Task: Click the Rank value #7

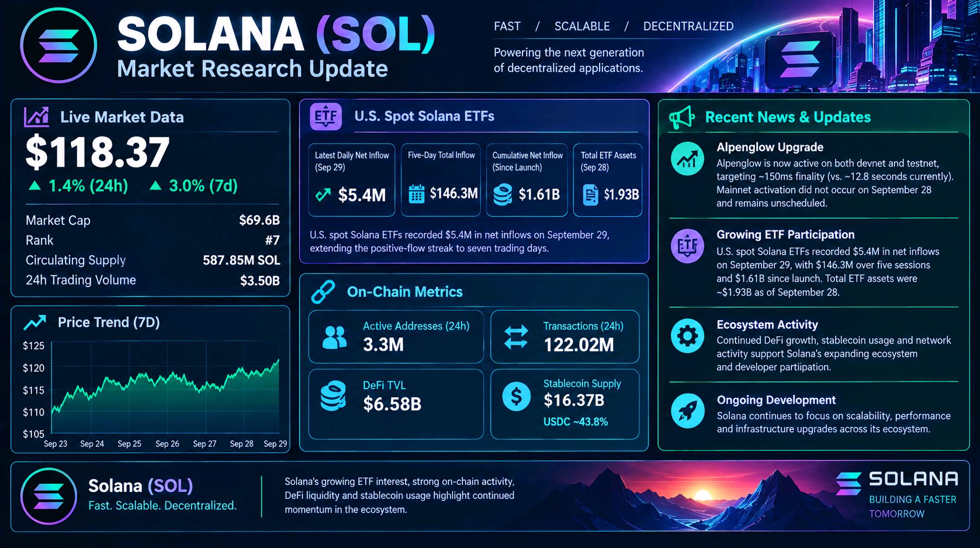Action: click(272, 240)
